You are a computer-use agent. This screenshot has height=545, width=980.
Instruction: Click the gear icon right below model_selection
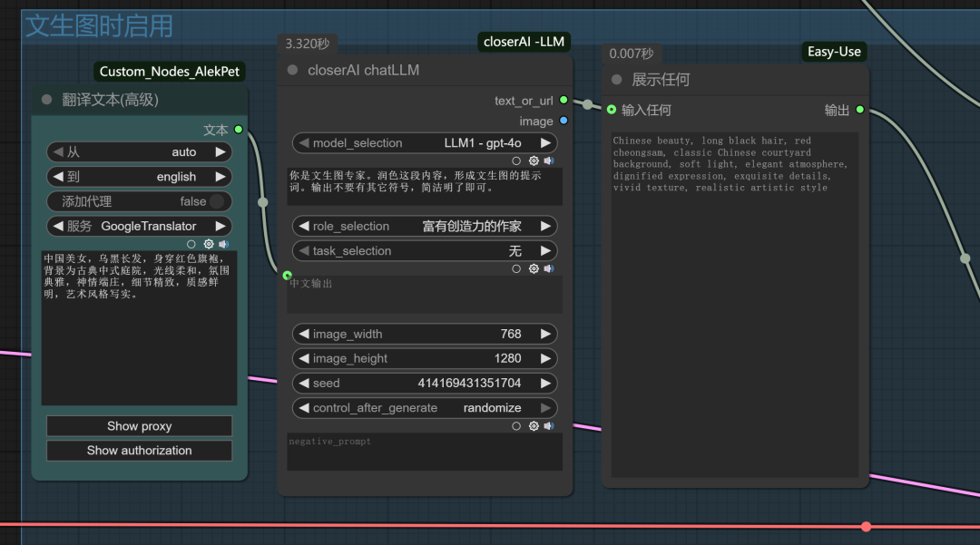[534, 161]
